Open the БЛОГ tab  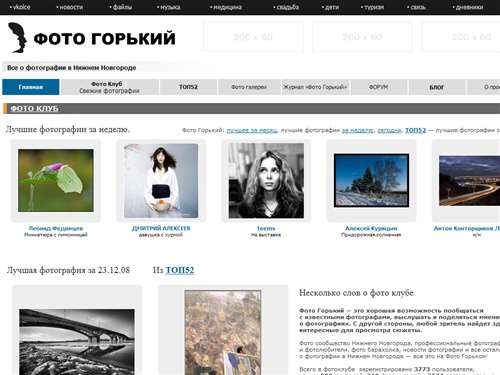point(437,87)
